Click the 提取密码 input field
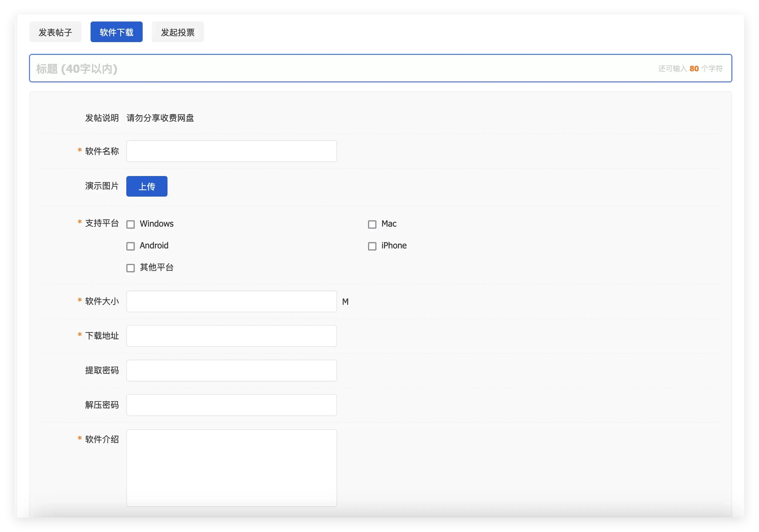This screenshot has width=759, height=532. point(231,370)
